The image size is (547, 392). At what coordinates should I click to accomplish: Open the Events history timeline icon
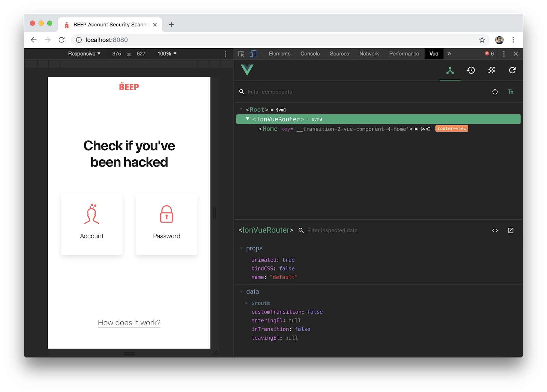[x=471, y=70]
